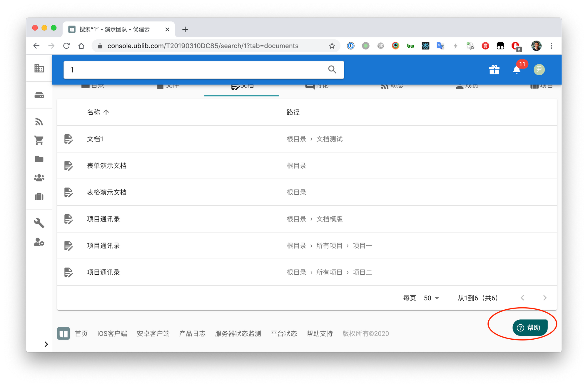588x387 pixels.
Task: Open the briefcase projects sidebar icon
Action: coord(39,196)
